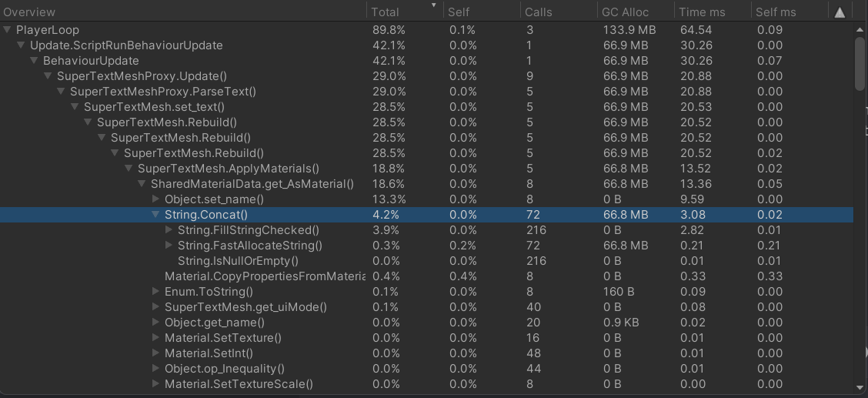Expand String.FastAllocateString() row
This screenshot has height=398, width=868.
click(x=169, y=246)
